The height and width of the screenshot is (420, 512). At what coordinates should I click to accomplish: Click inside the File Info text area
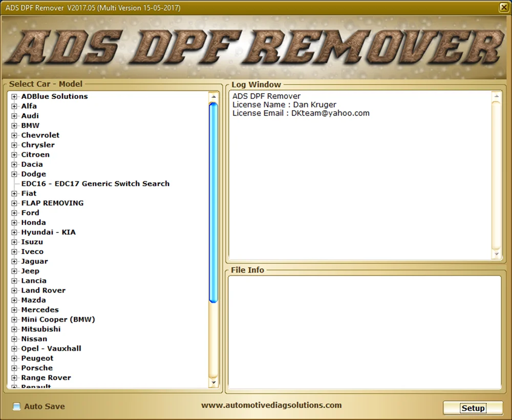365,332
